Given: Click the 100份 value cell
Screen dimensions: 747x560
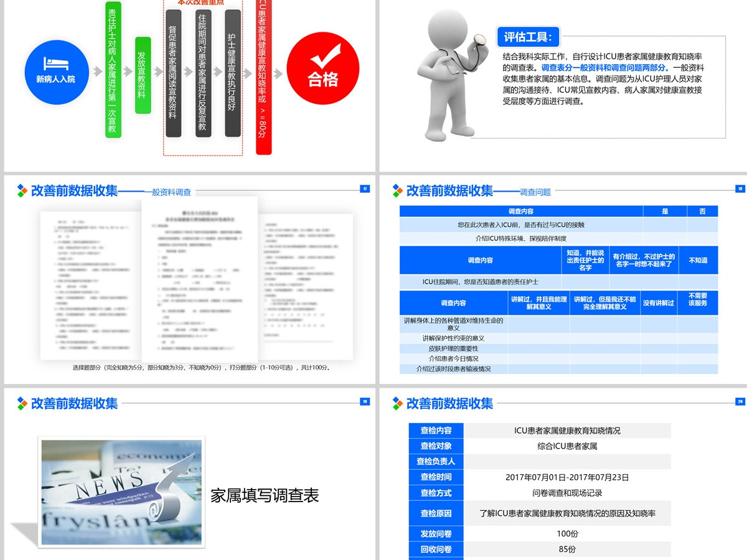Looking at the screenshot, I should [567, 534].
